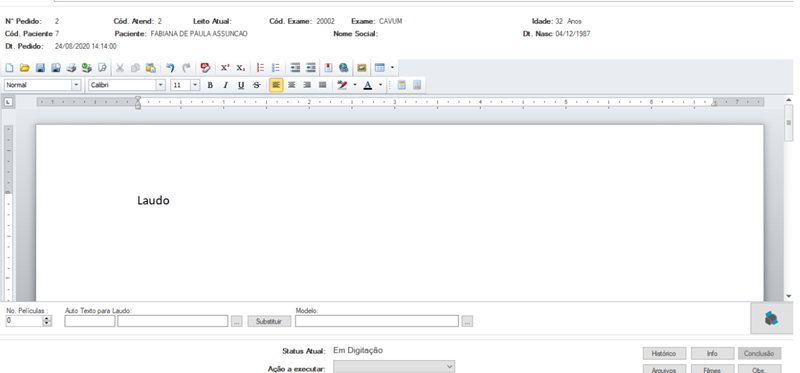The width and height of the screenshot is (800, 373).
Task: Toggle bold formatting
Action: 210,85
